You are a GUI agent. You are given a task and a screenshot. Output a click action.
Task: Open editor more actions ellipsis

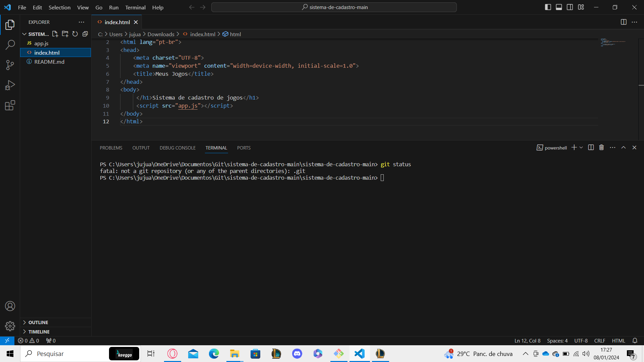(634, 22)
